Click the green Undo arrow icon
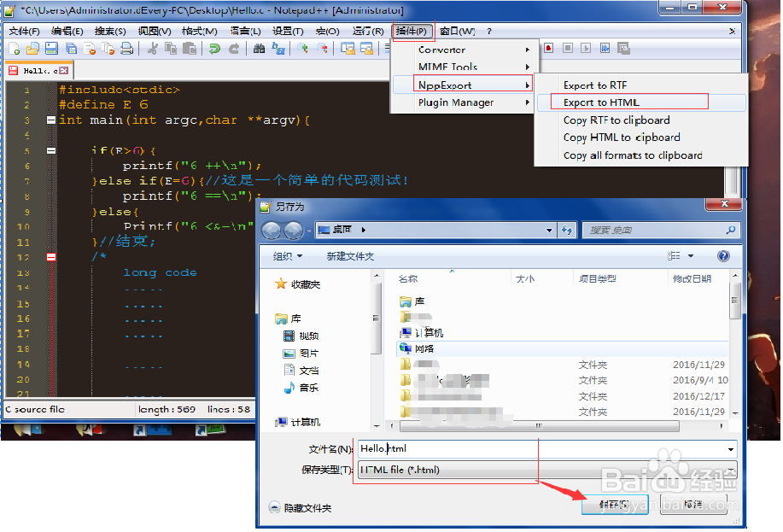Image resolution: width=783 pixels, height=532 pixels. pos(214,49)
